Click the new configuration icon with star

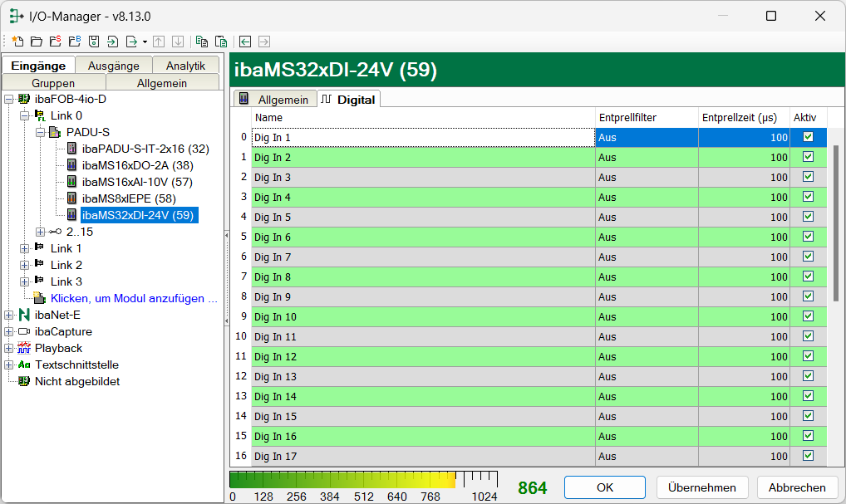coord(17,41)
